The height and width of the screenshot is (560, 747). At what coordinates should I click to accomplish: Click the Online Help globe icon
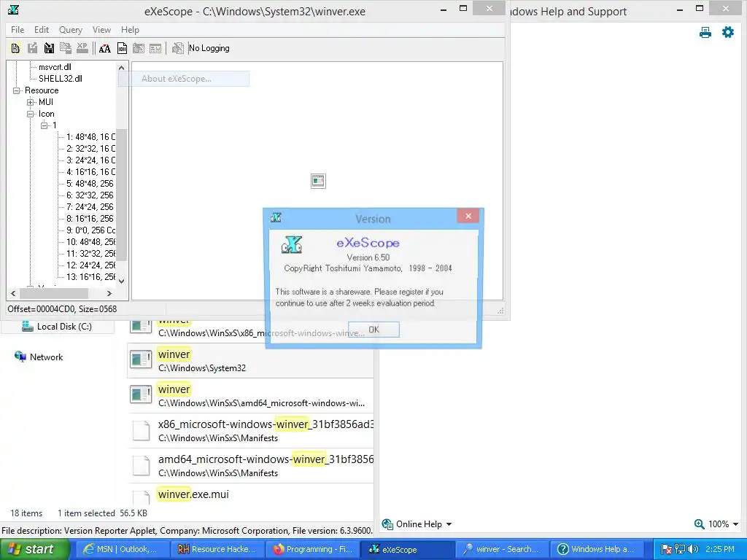click(x=387, y=524)
